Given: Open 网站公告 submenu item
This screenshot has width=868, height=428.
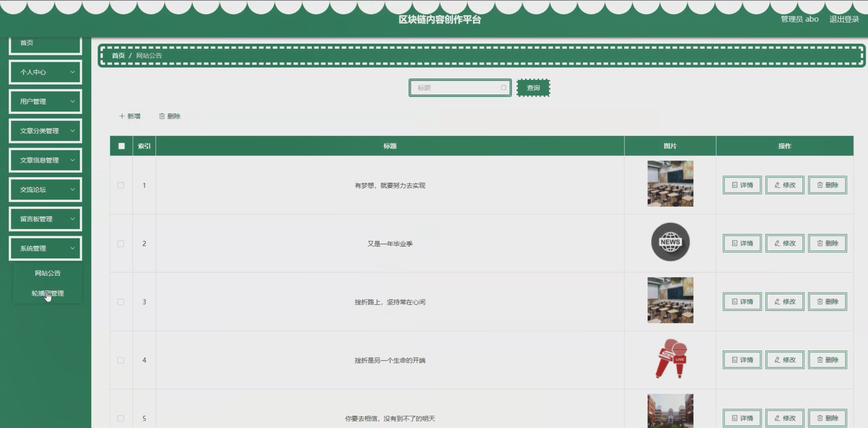Looking at the screenshot, I should click(x=48, y=273).
